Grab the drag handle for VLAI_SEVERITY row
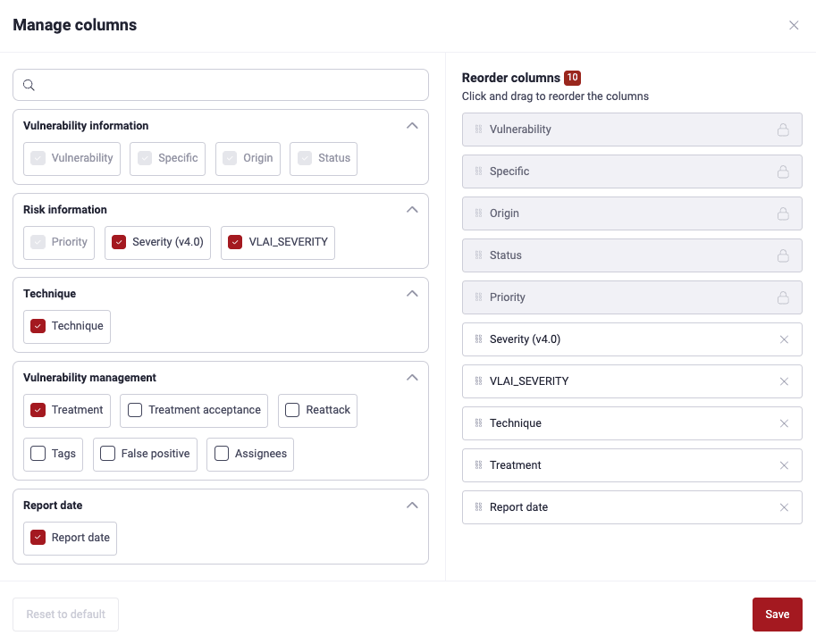The height and width of the screenshot is (644, 816). (x=478, y=381)
